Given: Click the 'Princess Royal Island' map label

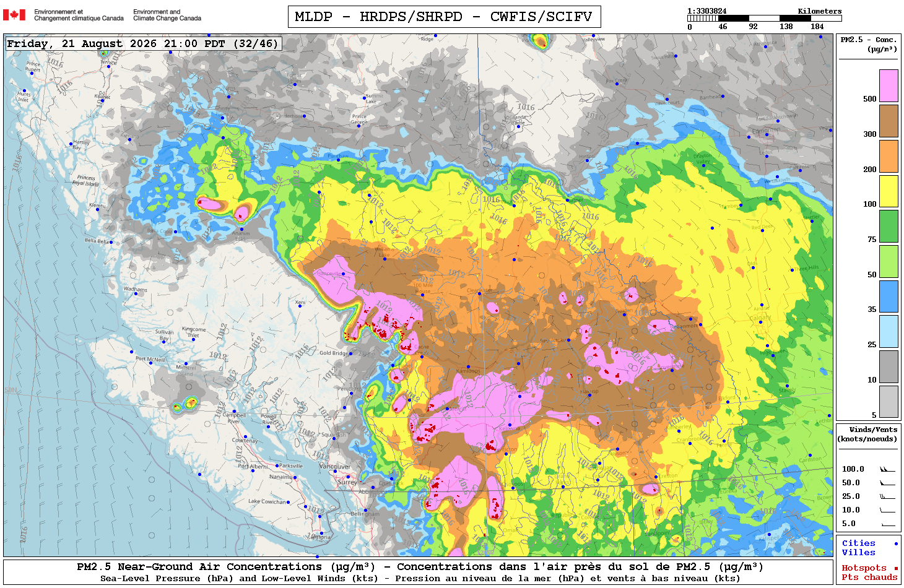Looking at the screenshot, I should (85, 180).
